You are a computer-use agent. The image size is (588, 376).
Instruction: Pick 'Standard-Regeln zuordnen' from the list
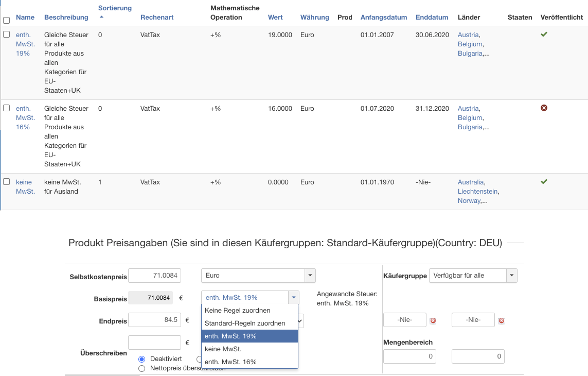[245, 323]
